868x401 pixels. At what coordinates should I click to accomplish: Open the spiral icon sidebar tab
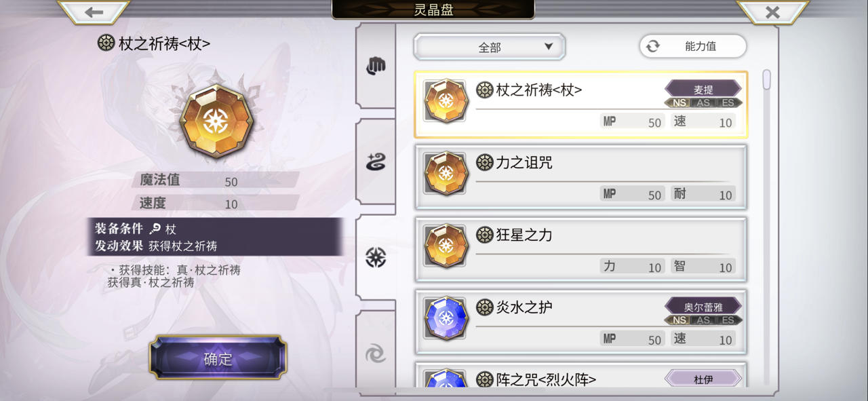tap(376, 353)
